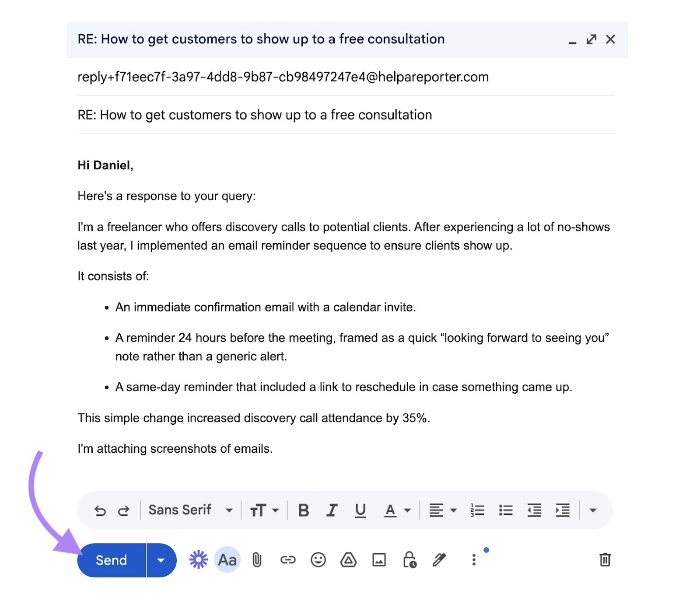The image size is (700, 608).
Task: Insert an emoji into the email
Action: coord(318,560)
